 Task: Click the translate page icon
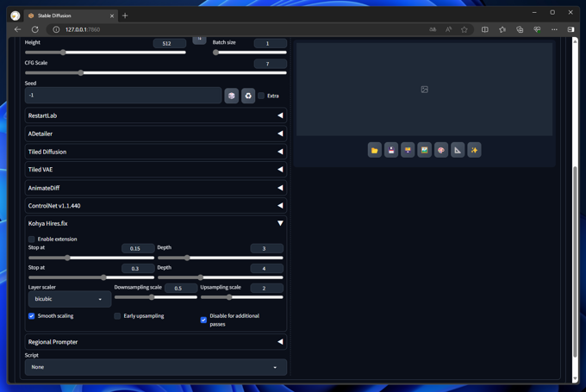(x=433, y=29)
